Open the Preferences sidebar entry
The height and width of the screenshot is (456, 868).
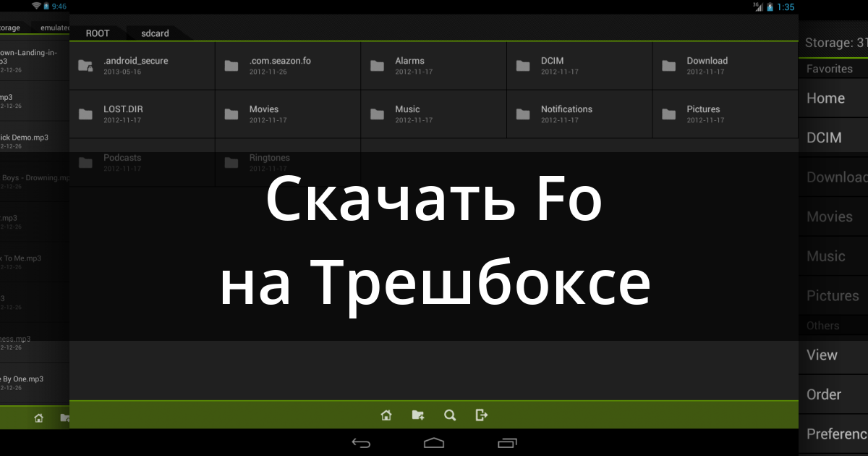[833, 434]
